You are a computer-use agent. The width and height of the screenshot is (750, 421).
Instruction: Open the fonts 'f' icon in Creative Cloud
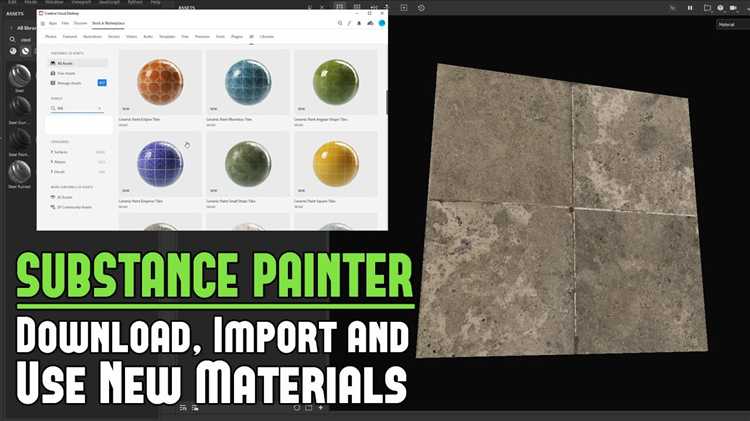pos(349,23)
